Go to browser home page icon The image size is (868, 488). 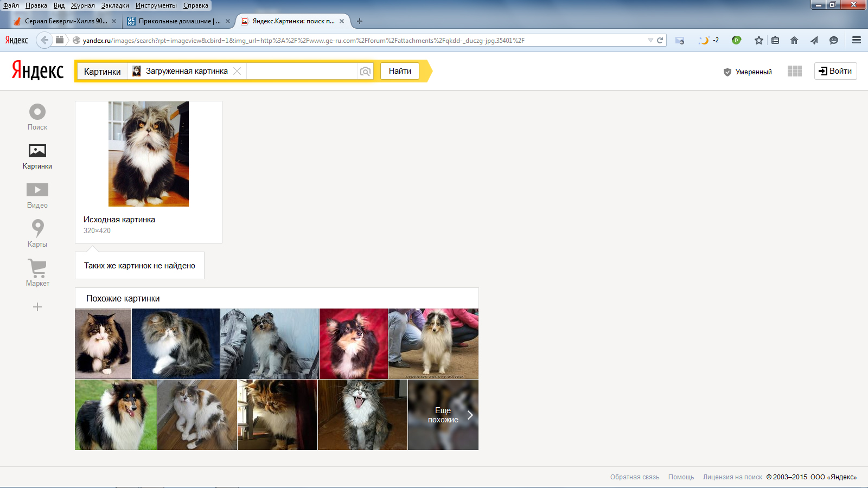pos(794,40)
